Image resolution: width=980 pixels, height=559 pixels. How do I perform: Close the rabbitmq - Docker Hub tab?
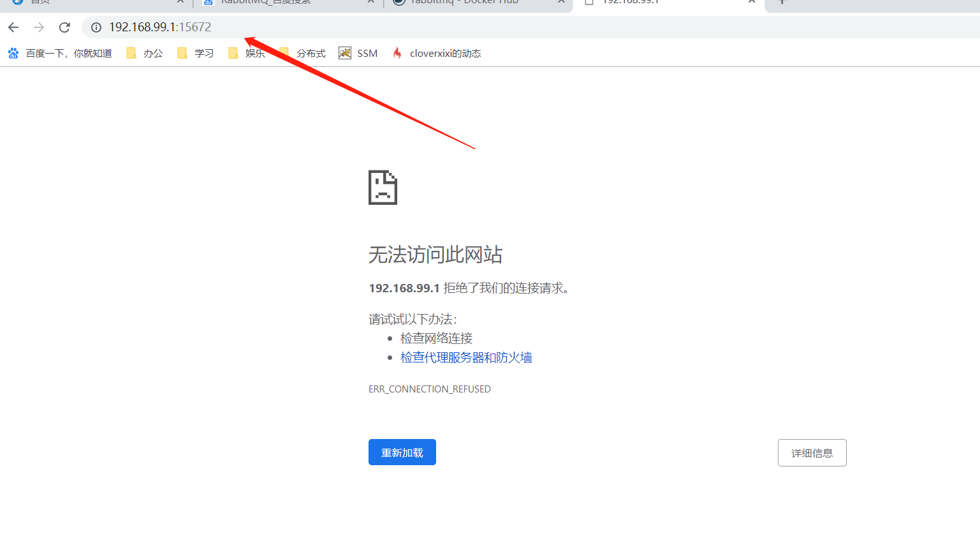pos(561,2)
